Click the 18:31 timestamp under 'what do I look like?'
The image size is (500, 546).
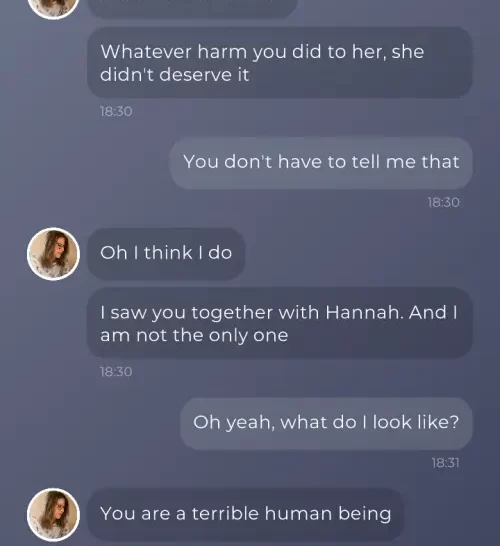445,463
